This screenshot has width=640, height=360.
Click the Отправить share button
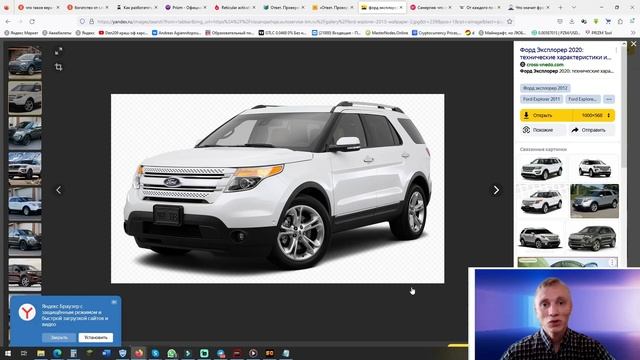pos(591,130)
